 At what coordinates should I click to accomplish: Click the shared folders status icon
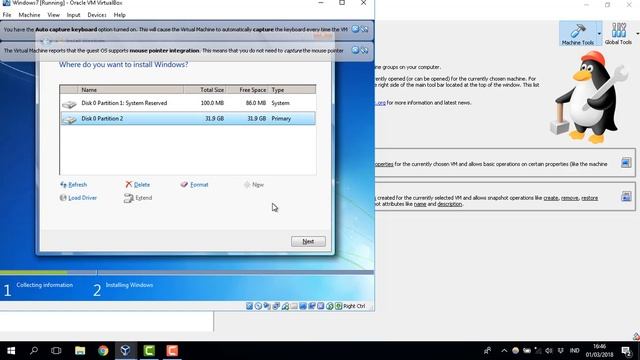click(294, 306)
